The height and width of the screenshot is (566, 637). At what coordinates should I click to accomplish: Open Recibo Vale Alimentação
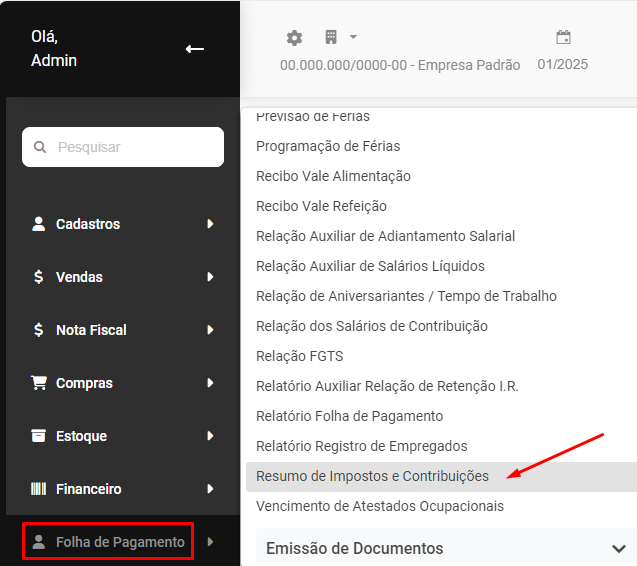333,176
